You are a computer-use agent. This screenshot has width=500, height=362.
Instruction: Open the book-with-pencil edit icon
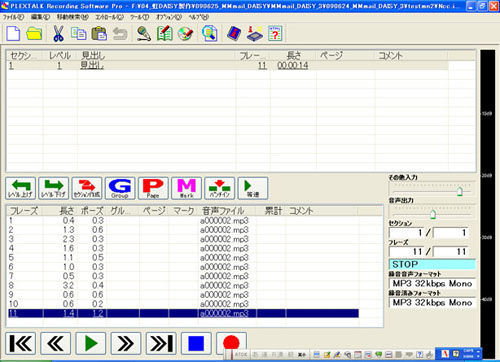165,34
